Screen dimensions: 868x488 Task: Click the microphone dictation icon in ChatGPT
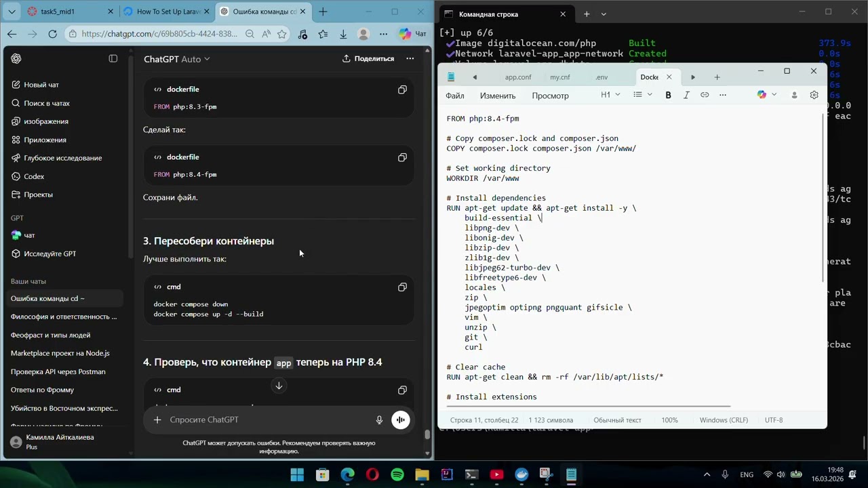point(380,420)
